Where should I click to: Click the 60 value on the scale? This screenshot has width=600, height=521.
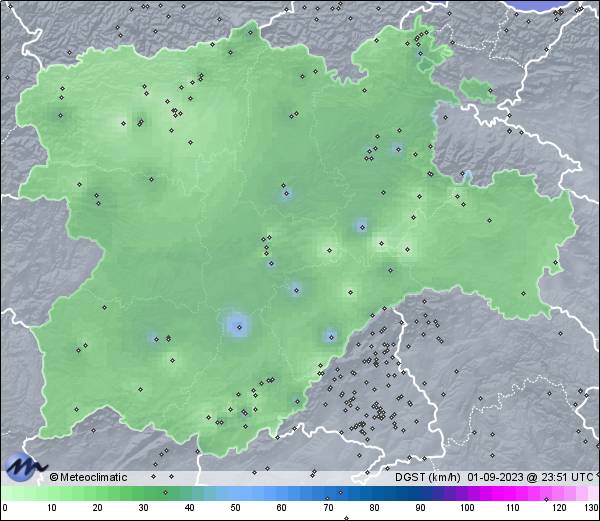tap(282, 508)
